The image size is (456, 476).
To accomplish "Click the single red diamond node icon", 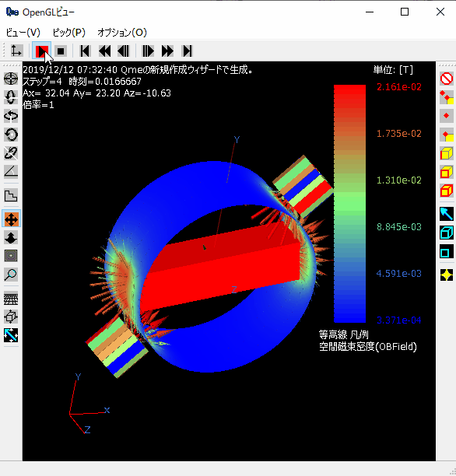I will pos(447,116).
